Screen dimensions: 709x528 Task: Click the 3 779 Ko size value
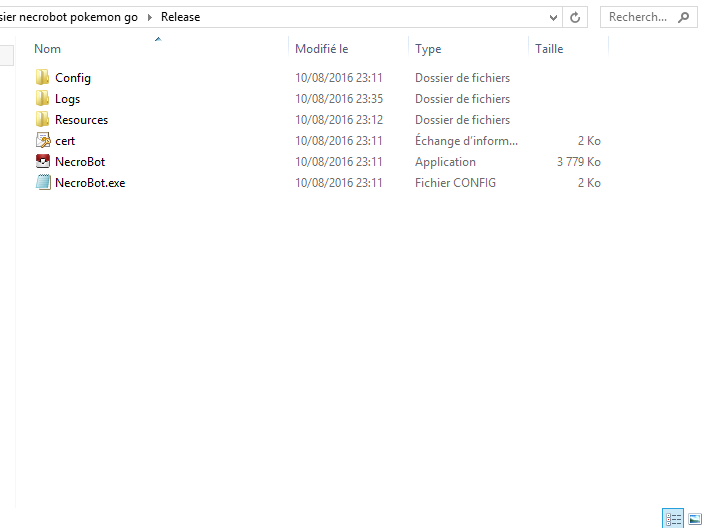579,162
